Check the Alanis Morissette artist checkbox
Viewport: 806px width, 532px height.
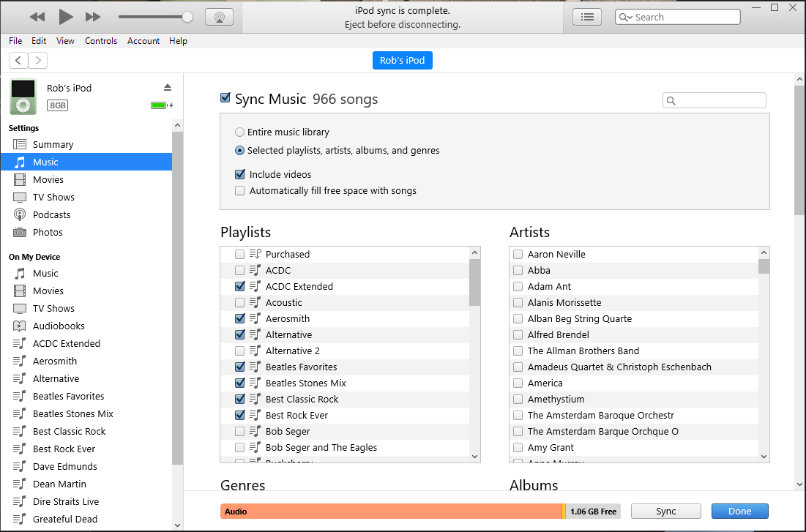(x=518, y=302)
